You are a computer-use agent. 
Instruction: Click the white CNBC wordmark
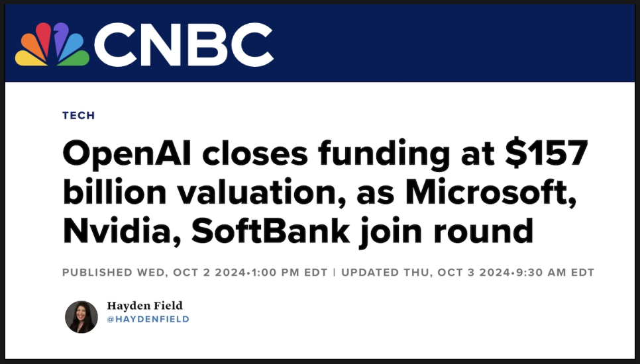click(x=184, y=44)
